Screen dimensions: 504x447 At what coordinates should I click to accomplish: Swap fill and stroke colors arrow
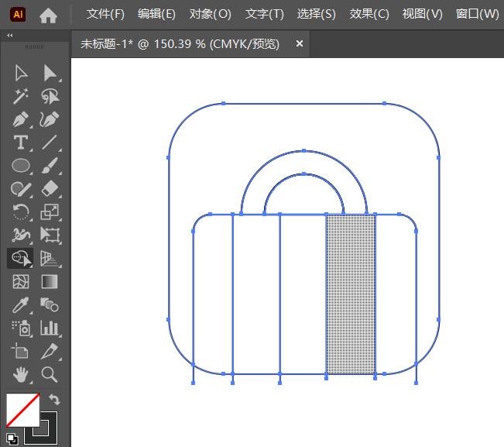(54, 400)
